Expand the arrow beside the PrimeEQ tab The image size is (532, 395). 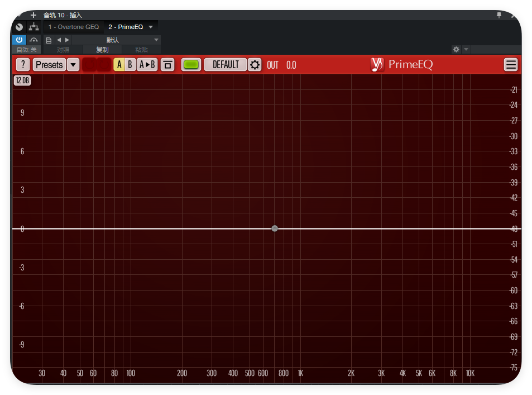(151, 27)
